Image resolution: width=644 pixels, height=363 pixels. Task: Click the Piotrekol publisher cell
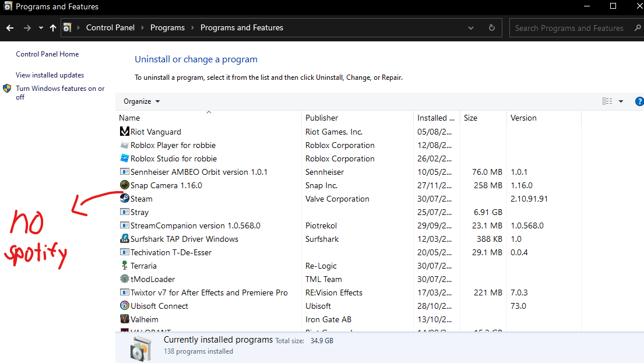[321, 225]
